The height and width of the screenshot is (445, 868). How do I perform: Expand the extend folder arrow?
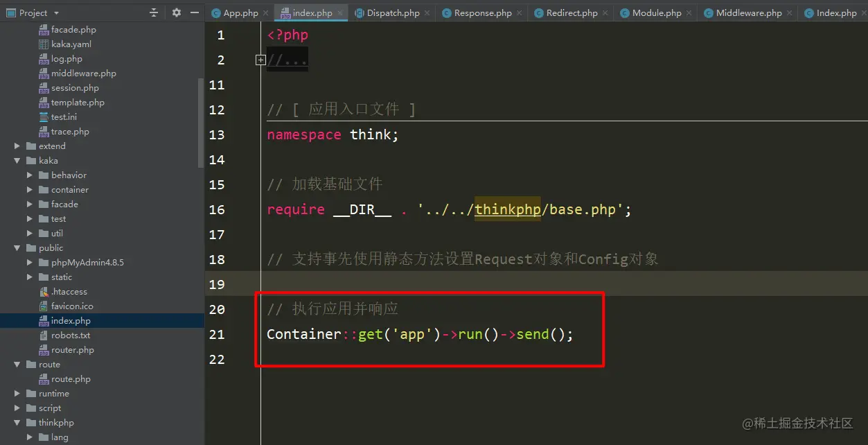pyautogui.click(x=17, y=146)
